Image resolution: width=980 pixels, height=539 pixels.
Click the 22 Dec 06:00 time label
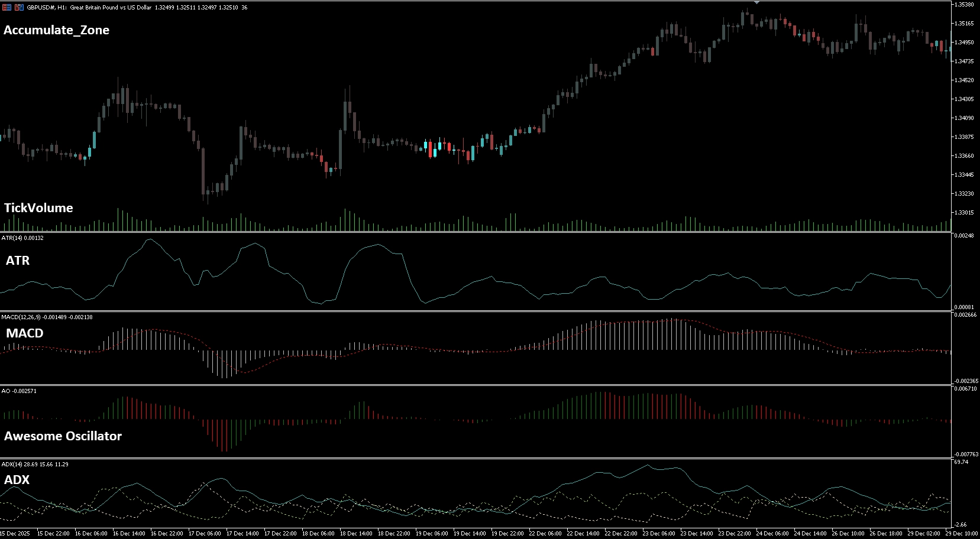[x=545, y=534]
